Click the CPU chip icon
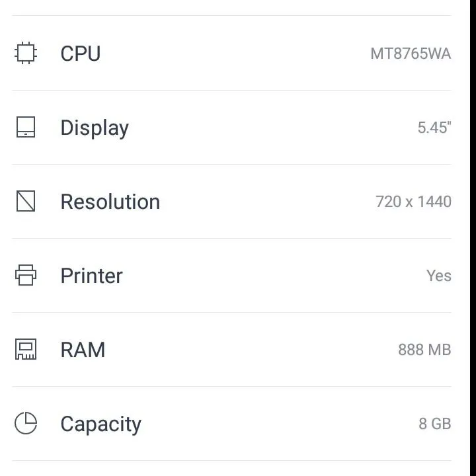This screenshot has height=476, width=476. coord(26,53)
